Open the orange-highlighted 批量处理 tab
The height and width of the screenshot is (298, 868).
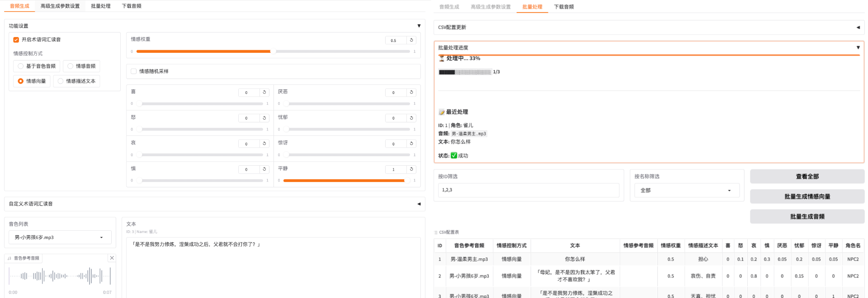coord(532,7)
